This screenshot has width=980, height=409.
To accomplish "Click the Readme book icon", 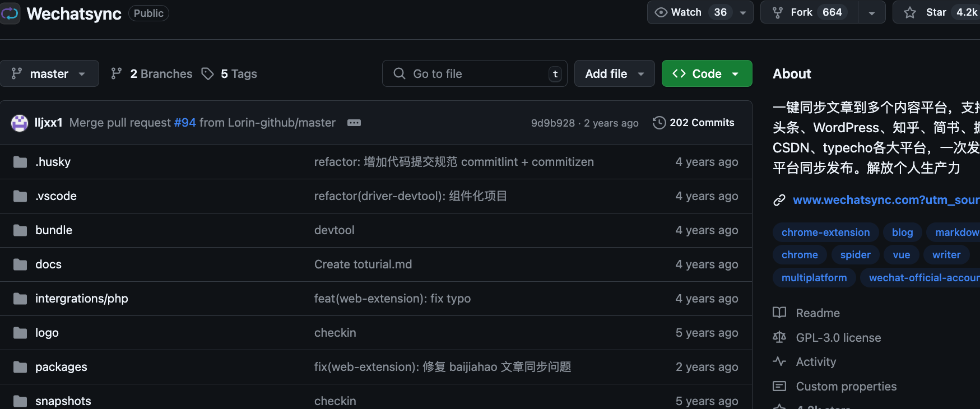I will tap(779, 313).
